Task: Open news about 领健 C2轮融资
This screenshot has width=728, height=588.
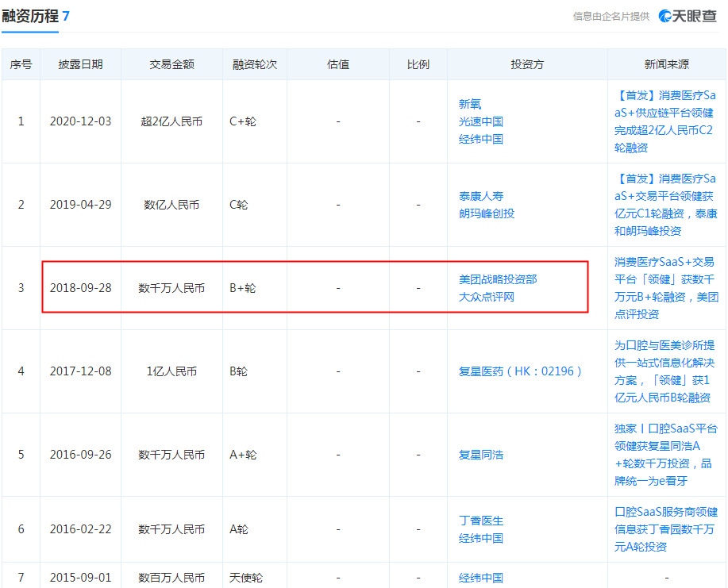Action: pos(665,121)
